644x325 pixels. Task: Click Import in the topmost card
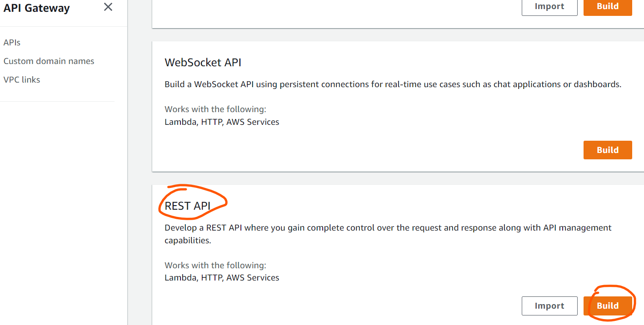(549, 7)
